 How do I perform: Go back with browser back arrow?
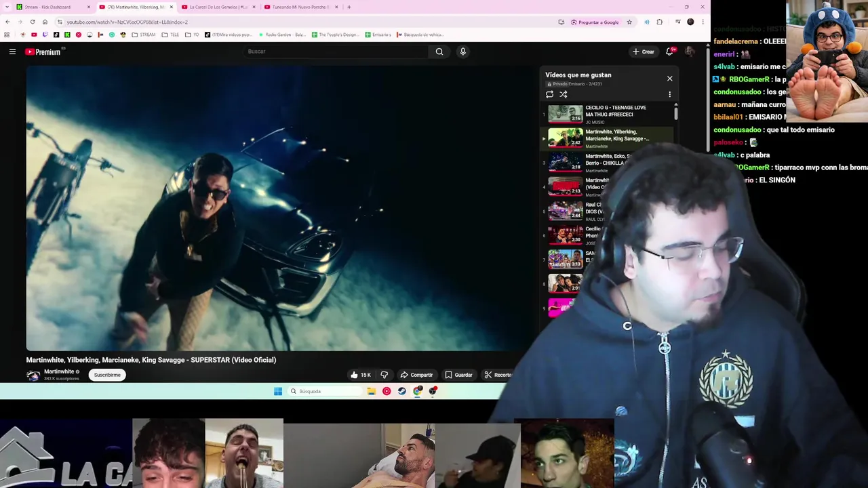pos(7,22)
